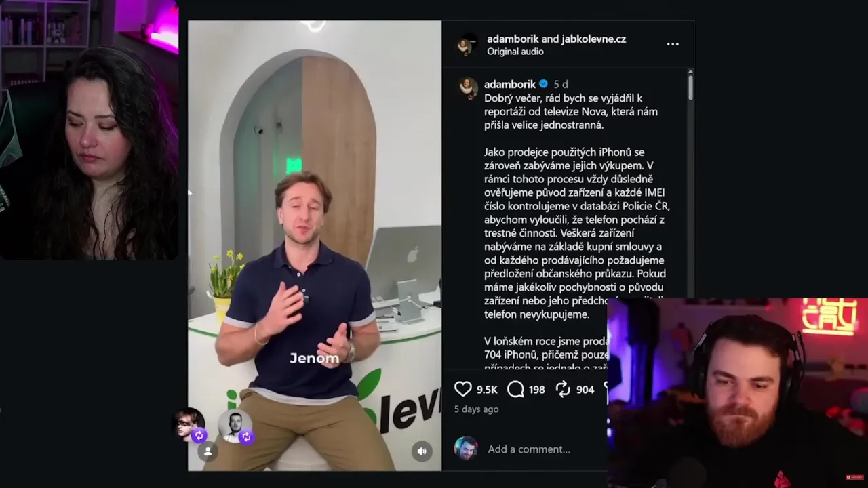Click the 5 days ago timestamp
The image size is (868, 488).
(476, 409)
